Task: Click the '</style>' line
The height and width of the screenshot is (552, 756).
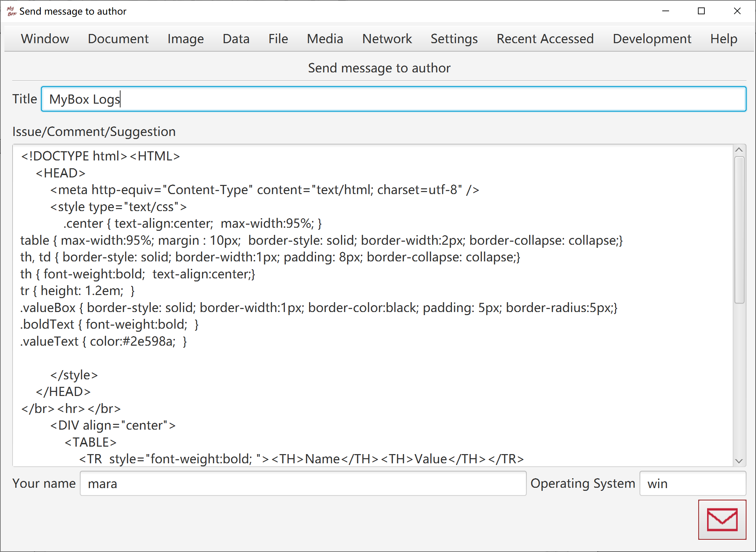Action: (x=74, y=375)
